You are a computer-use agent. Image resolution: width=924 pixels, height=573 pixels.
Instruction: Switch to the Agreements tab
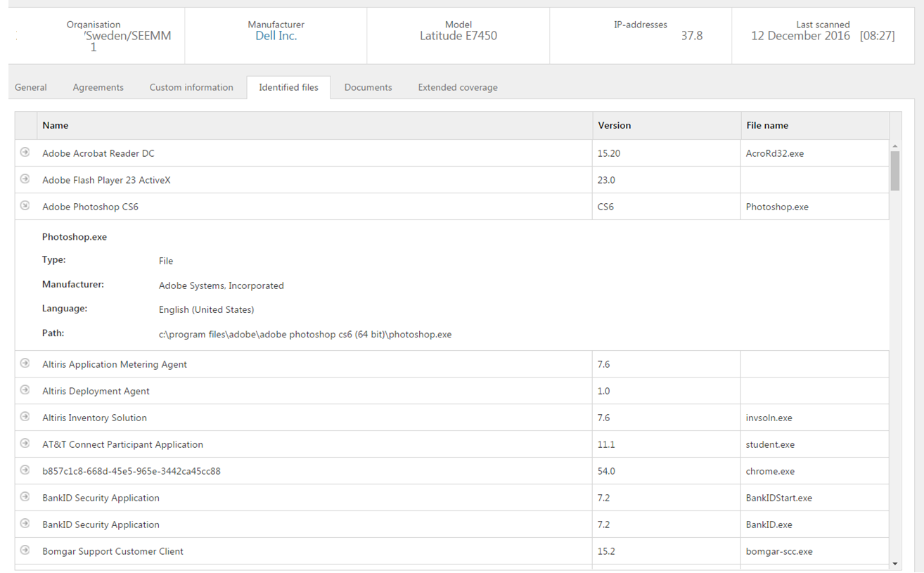tap(98, 87)
